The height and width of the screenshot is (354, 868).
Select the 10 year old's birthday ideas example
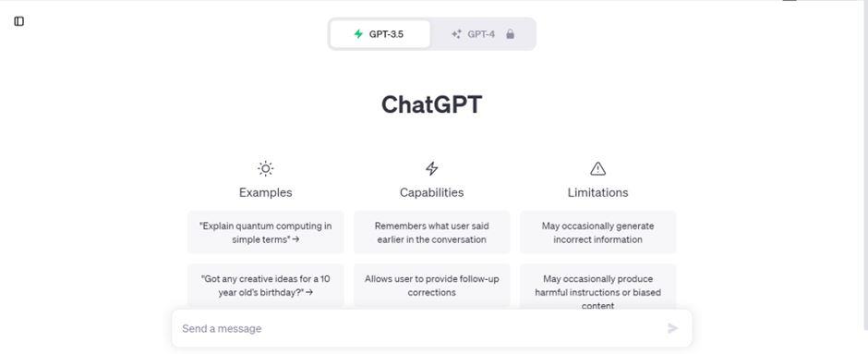pos(266,286)
